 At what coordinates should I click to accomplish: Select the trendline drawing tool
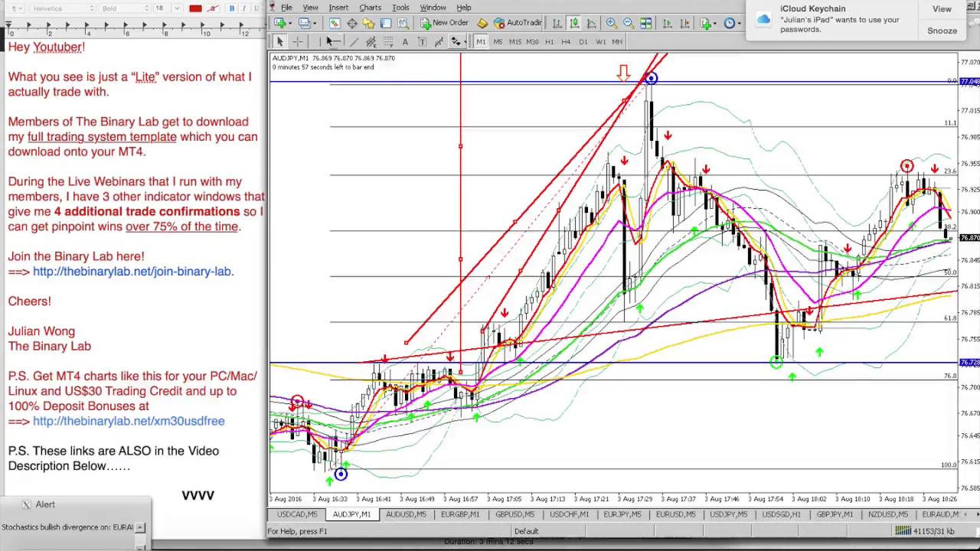354,41
